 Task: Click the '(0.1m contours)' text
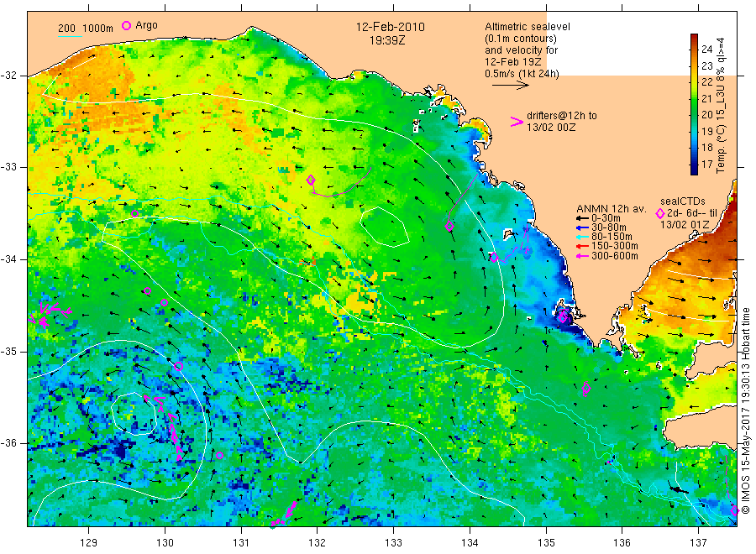point(521,39)
